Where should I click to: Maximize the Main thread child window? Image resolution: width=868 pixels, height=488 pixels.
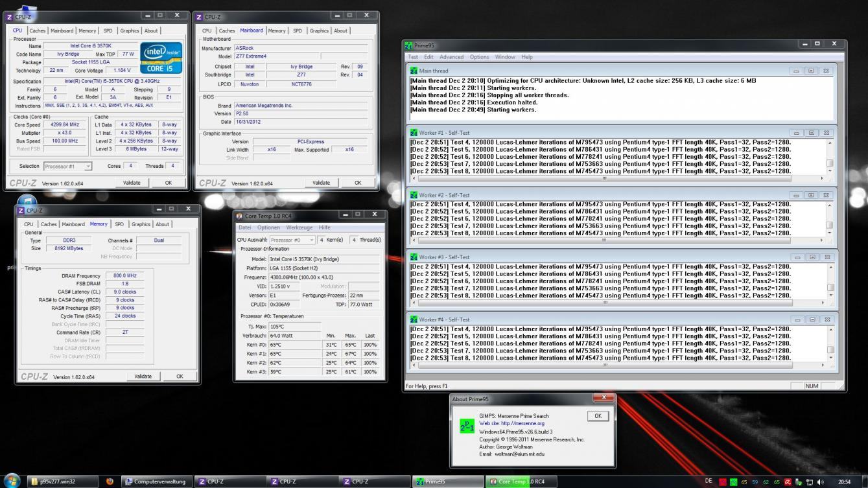[x=811, y=71]
